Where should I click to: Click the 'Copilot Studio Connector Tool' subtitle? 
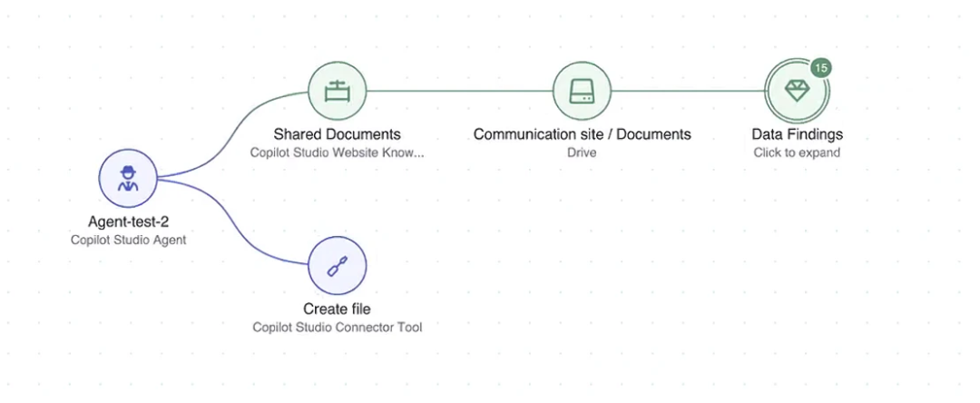coord(337,327)
